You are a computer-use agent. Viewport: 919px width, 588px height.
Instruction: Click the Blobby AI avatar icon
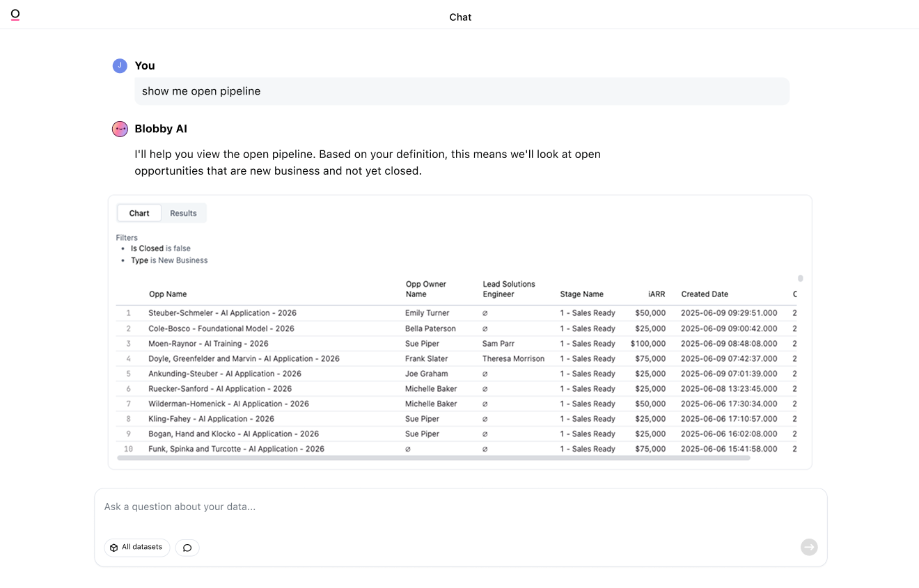[x=120, y=129]
